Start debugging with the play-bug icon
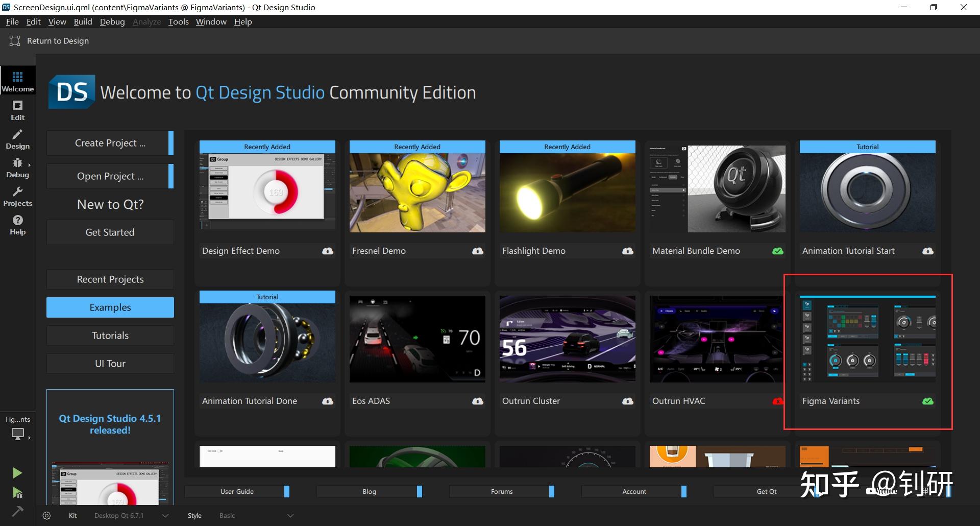The height and width of the screenshot is (526, 980). (17, 493)
